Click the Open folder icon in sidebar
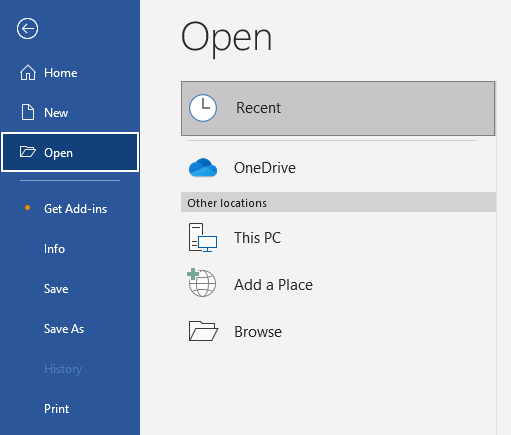This screenshot has height=435, width=511. 28,152
